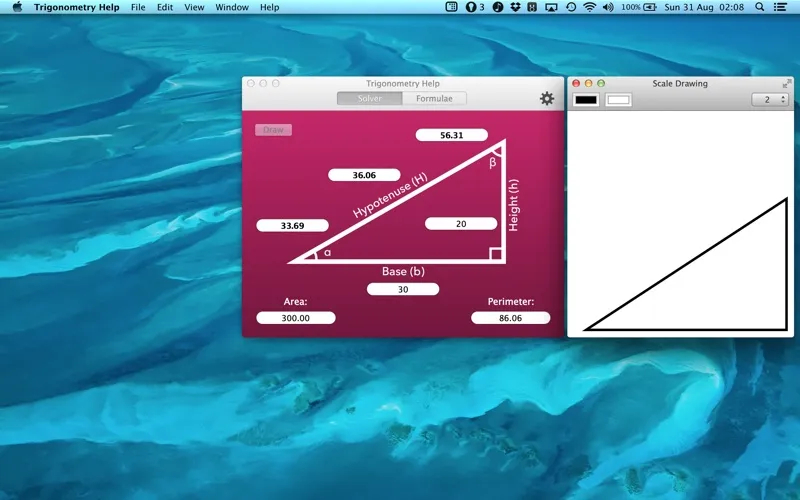Click the volume speaker icon

[x=608, y=7]
